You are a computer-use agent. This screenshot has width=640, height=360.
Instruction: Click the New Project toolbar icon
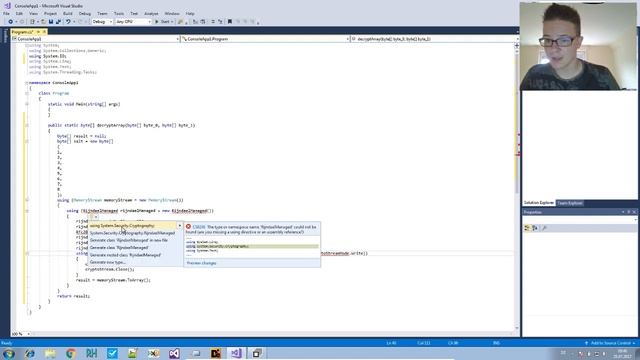[x=32, y=22]
